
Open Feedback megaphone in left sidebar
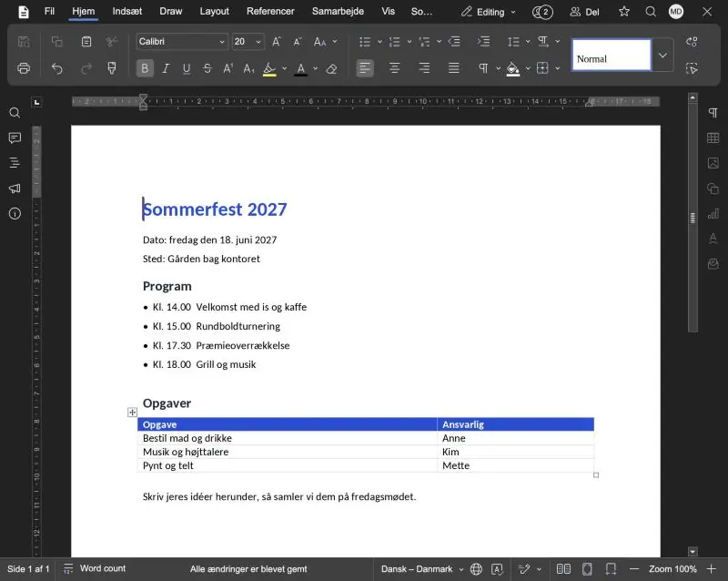15,189
